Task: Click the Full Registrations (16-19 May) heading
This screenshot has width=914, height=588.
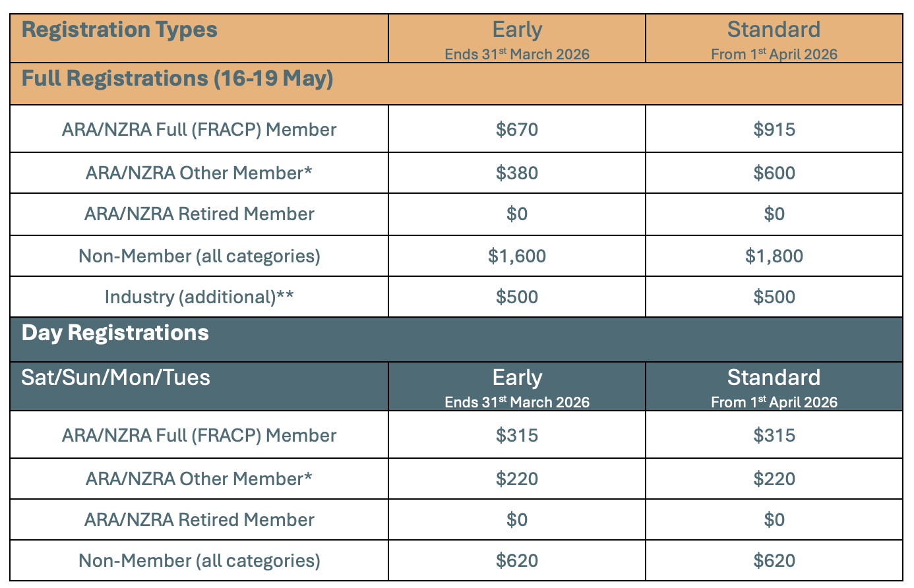Action: point(177,78)
